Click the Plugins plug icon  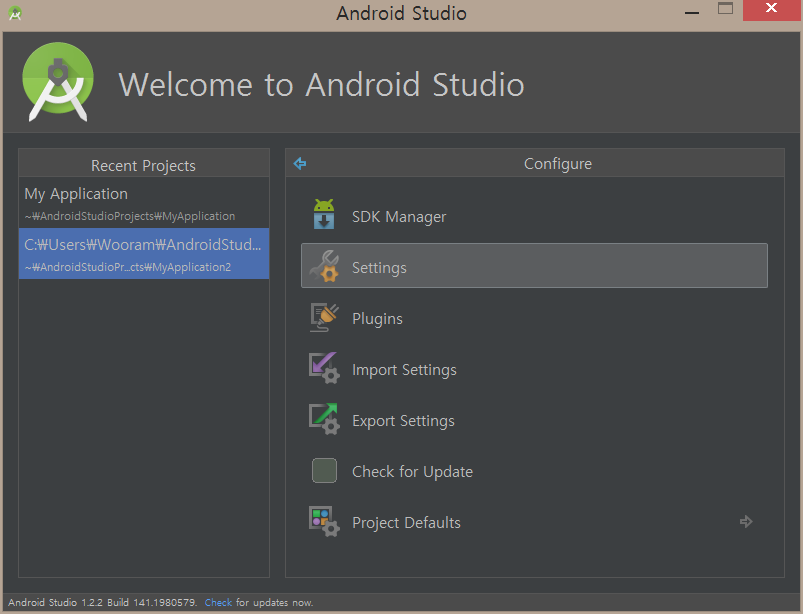tap(324, 317)
